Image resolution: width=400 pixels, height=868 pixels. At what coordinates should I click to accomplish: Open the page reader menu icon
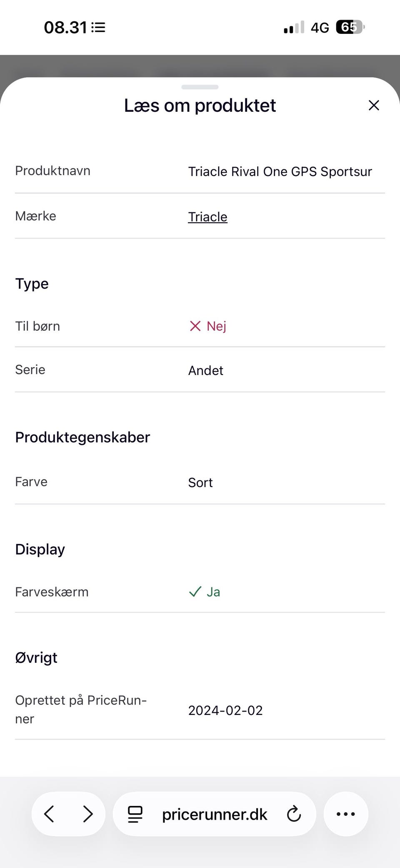(x=135, y=814)
